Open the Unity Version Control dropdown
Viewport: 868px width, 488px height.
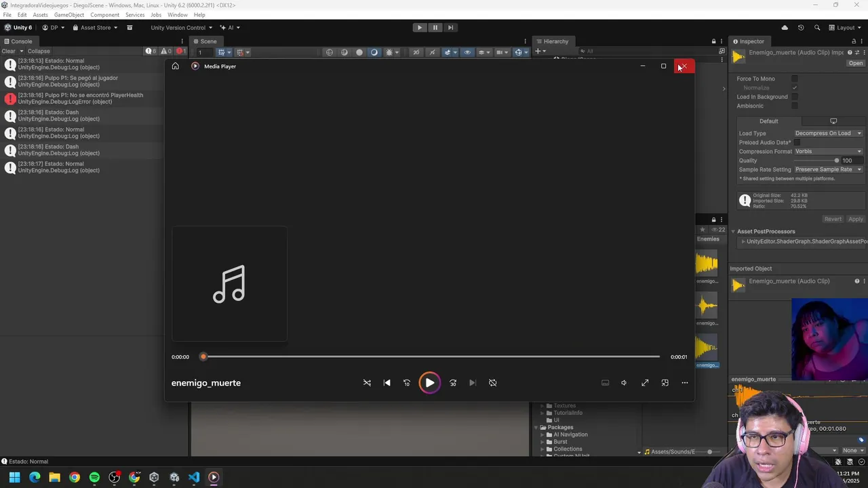(181, 28)
